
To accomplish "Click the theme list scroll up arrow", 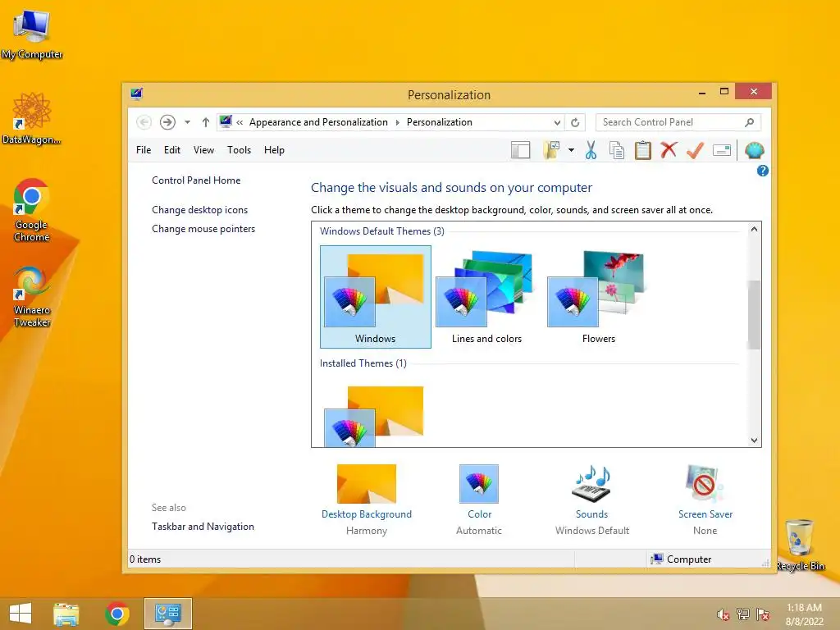I will [x=754, y=230].
